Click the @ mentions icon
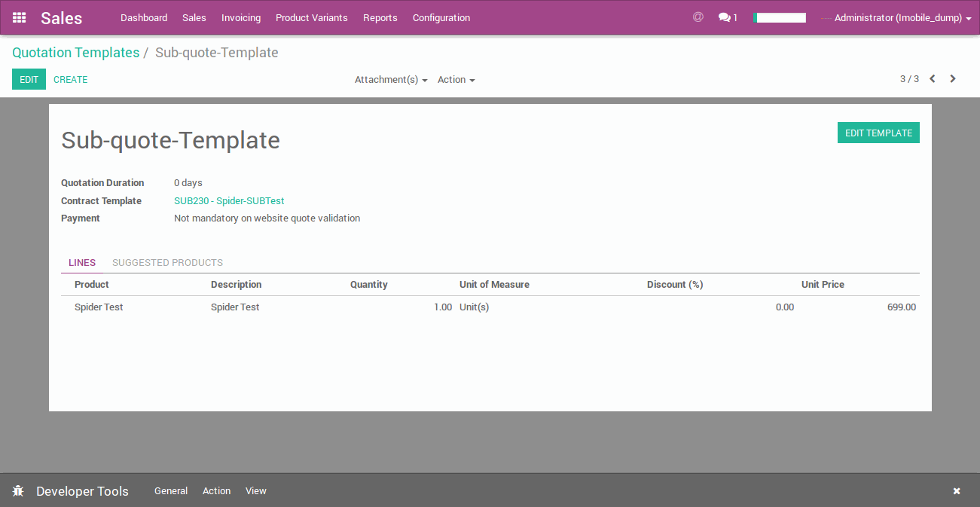Screen dimensions: 980x507 tap(698, 17)
